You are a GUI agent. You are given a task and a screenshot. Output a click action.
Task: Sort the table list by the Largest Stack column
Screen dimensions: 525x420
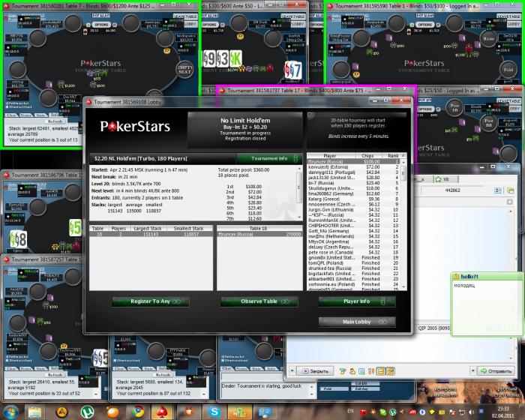(148, 229)
